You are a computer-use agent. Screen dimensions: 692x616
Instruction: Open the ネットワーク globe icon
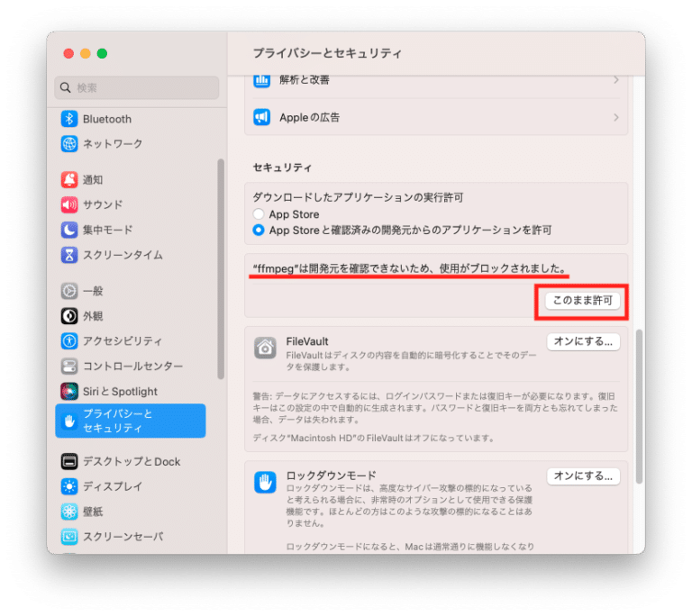pyautogui.click(x=69, y=144)
